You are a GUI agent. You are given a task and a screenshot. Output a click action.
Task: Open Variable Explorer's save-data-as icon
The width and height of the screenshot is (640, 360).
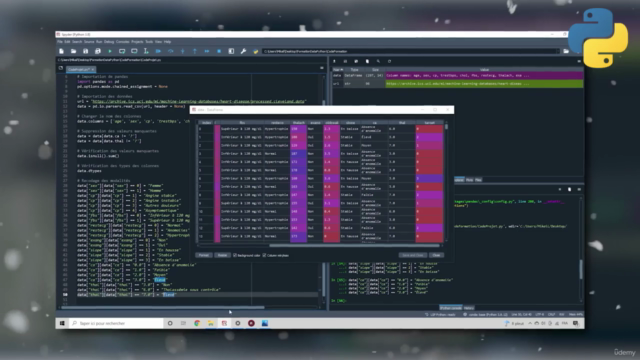[356, 61]
